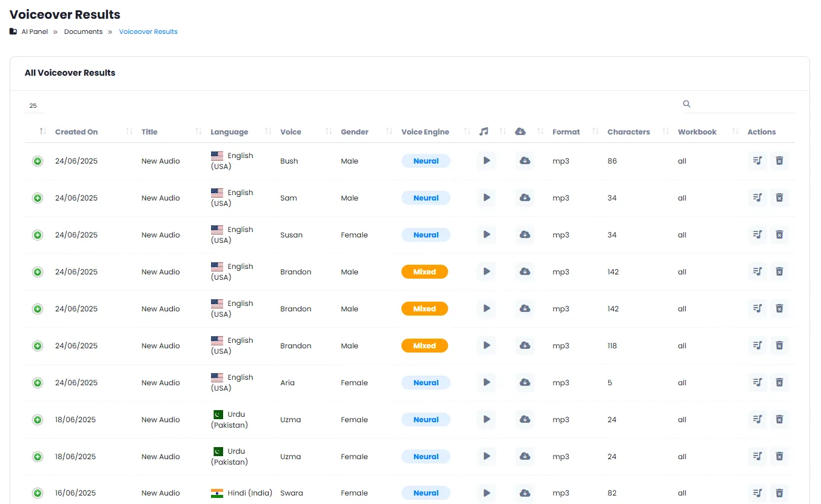Image resolution: width=821 pixels, height=504 pixels.
Task: Click the search magnifier icon
Action: pyautogui.click(x=687, y=104)
